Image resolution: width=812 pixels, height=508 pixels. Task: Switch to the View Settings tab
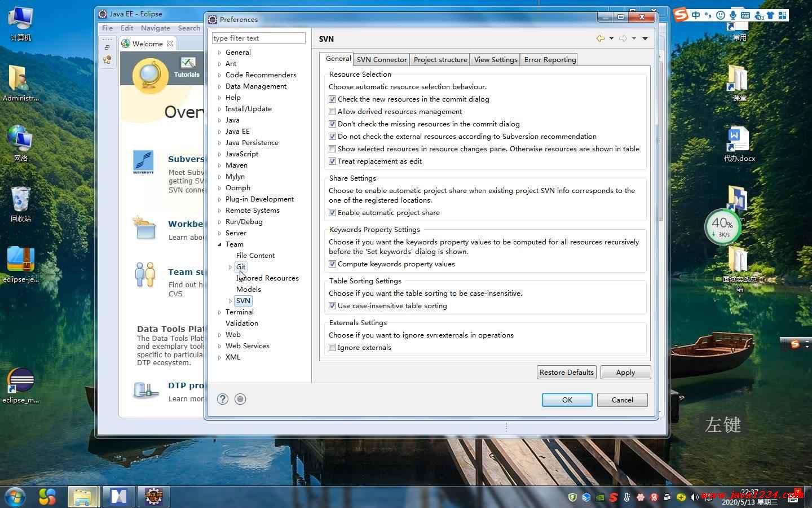coord(496,59)
